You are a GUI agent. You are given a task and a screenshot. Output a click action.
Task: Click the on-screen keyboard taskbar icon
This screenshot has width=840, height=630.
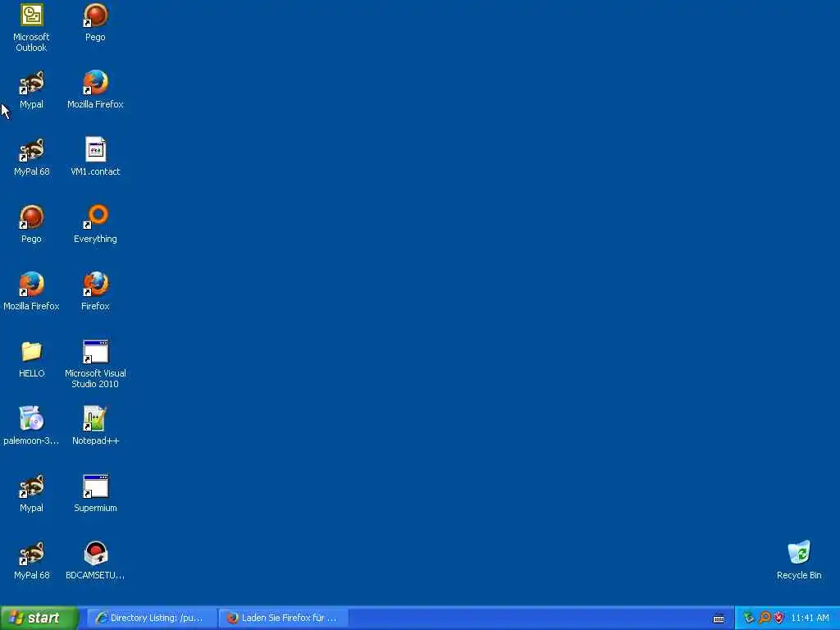[719, 619]
